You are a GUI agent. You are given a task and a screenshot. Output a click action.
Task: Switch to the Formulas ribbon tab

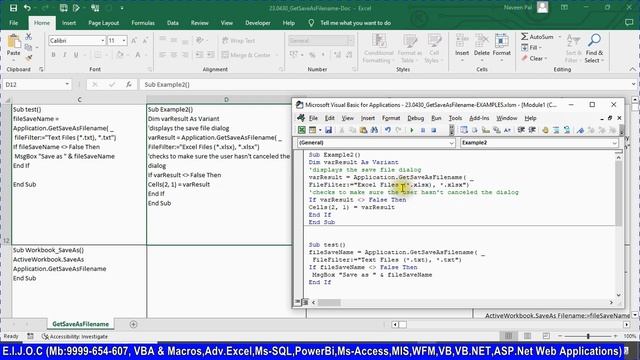pos(143,23)
